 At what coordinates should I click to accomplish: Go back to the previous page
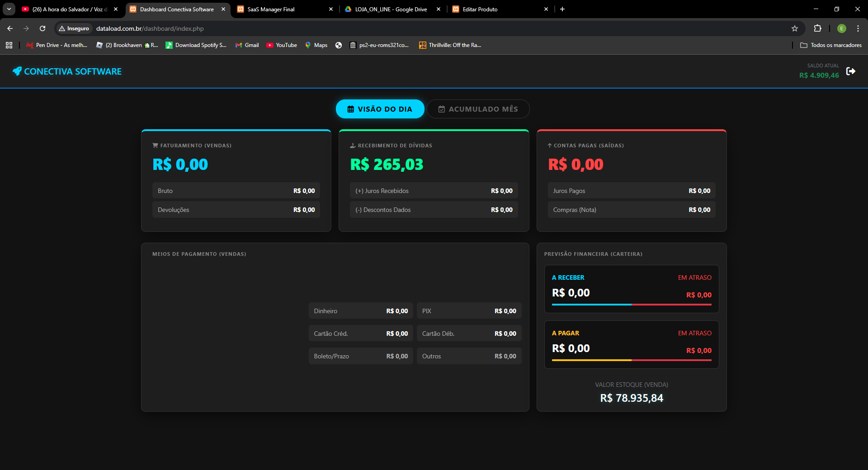(10, 28)
